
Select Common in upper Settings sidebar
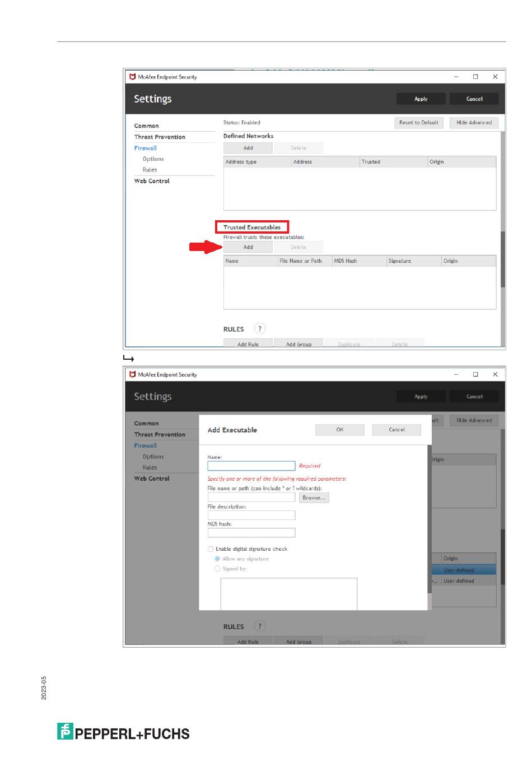(147, 126)
